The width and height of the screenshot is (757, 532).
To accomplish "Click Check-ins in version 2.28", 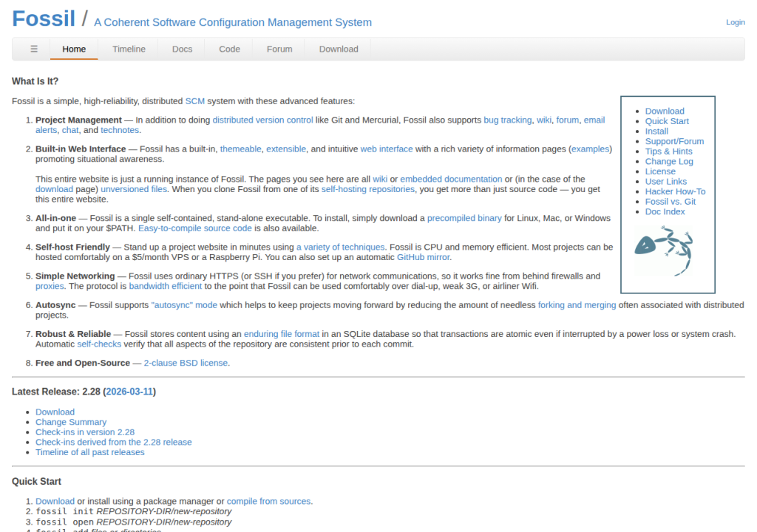I will click(85, 432).
